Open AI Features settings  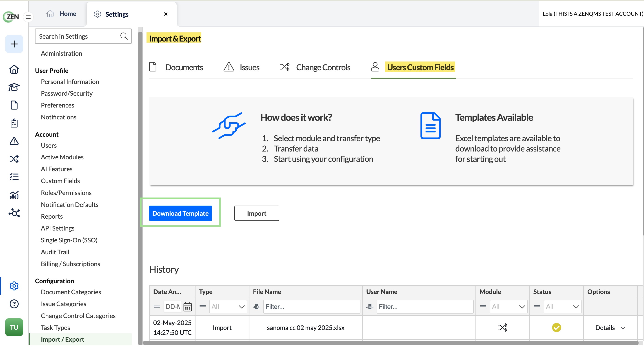tap(57, 169)
